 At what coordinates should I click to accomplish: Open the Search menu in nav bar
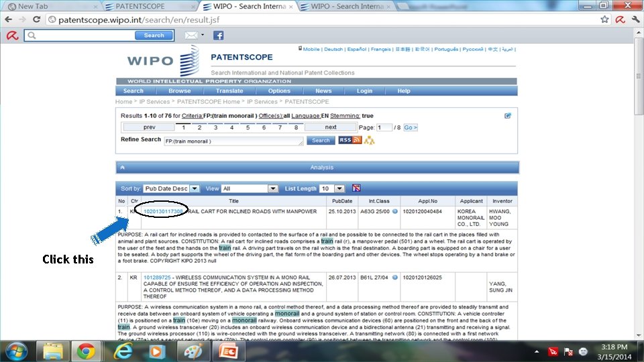click(x=133, y=90)
